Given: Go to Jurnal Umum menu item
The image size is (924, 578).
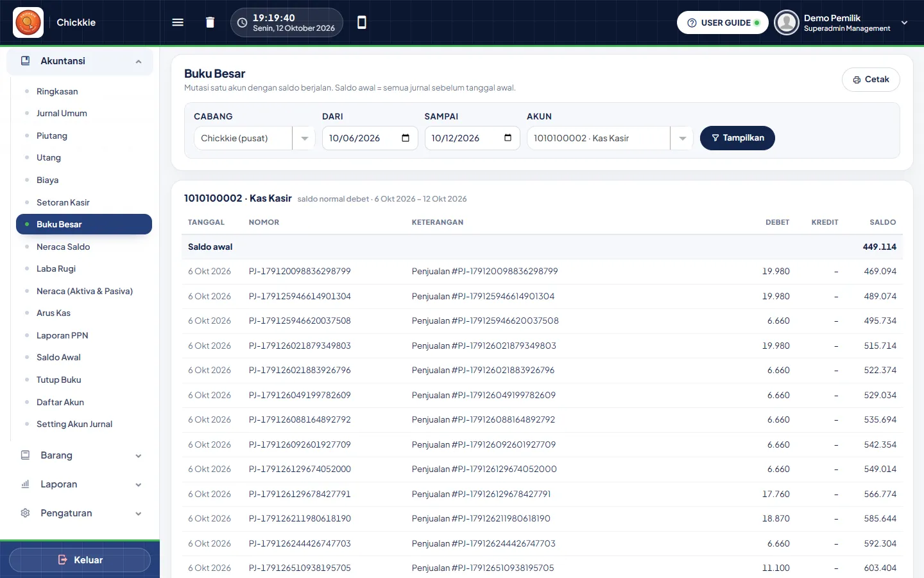Looking at the screenshot, I should click(62, 114).
